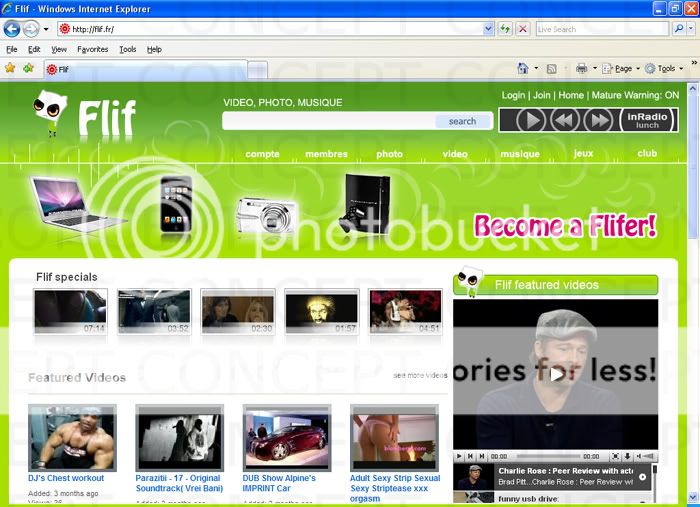Click the search button on Flif
The image size is (700, 507).
(x=462, y=121)
